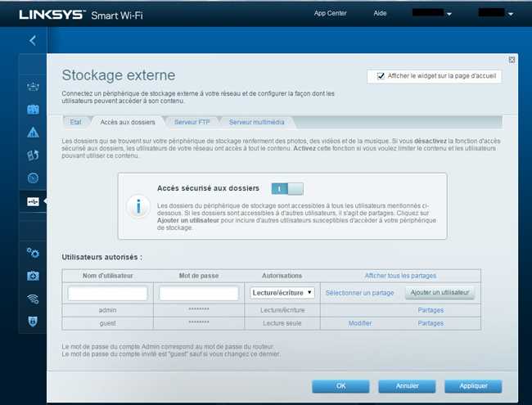This screenshot has width=532, height=405.
Task: Open the Security shield icon
Action: 33,322
